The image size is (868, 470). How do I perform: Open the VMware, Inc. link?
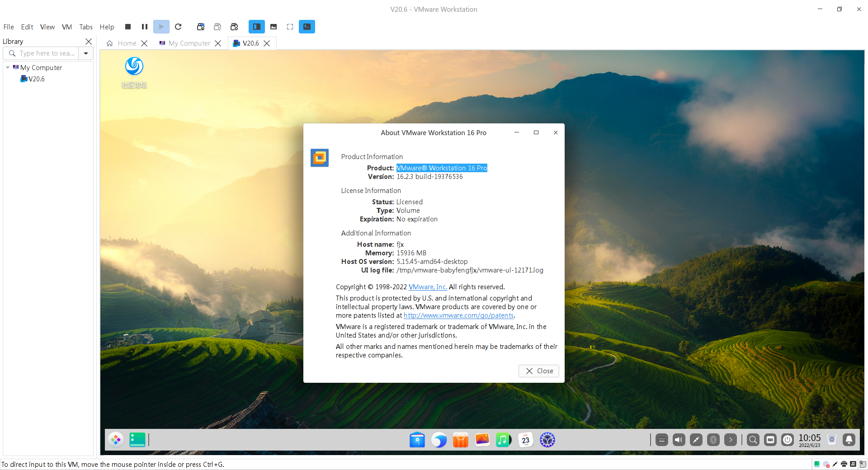(428, 287)
